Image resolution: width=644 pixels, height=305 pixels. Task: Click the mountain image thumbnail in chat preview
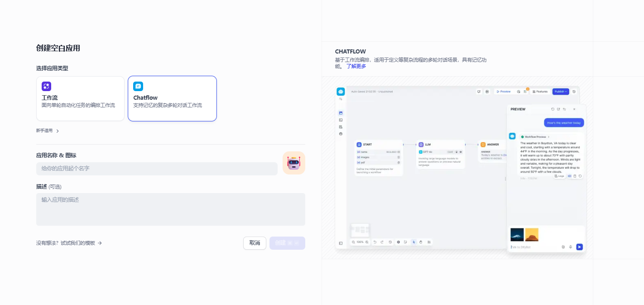click(517, 235)
